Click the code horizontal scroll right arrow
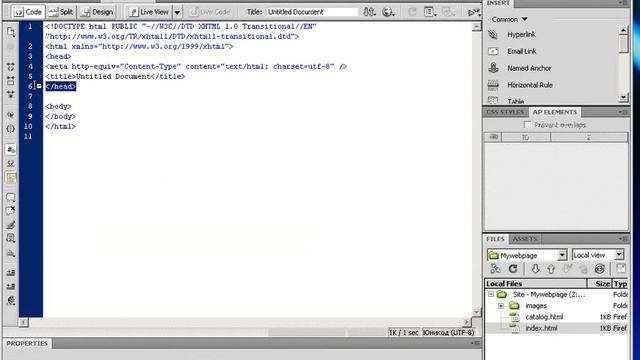 pos(467,322)
